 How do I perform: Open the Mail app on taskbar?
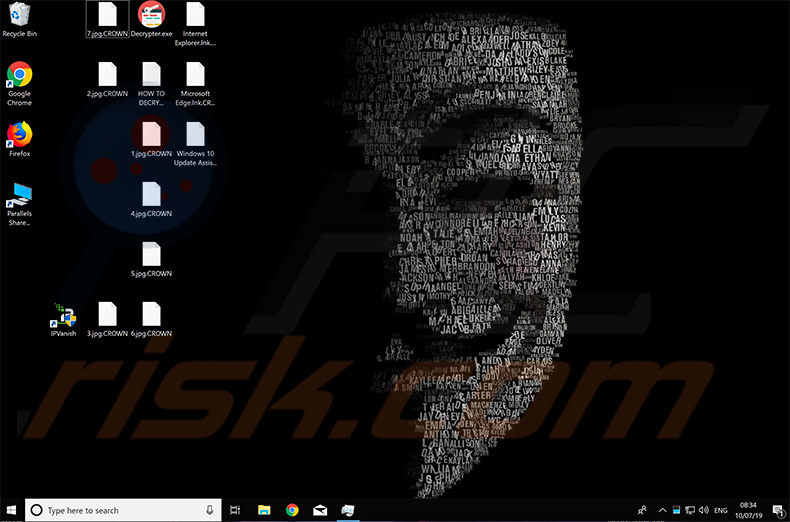click(x=320, y=510)
